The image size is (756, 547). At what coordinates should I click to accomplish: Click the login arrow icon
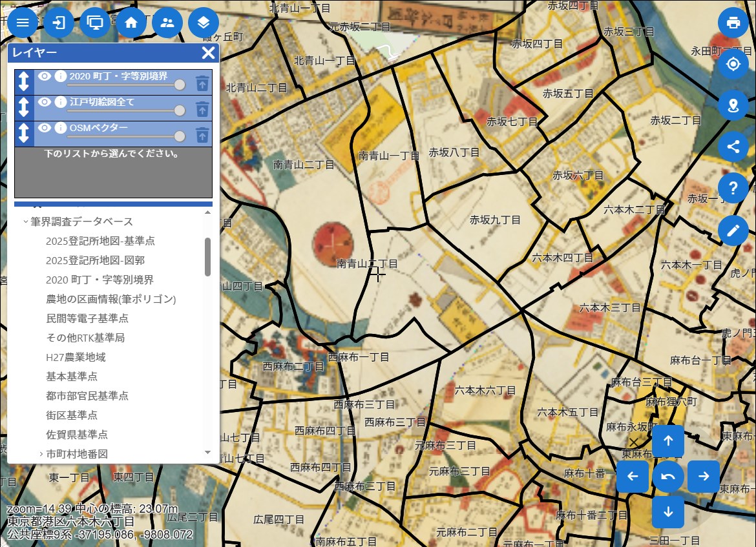pyautogui.click(x=59, y=23)
